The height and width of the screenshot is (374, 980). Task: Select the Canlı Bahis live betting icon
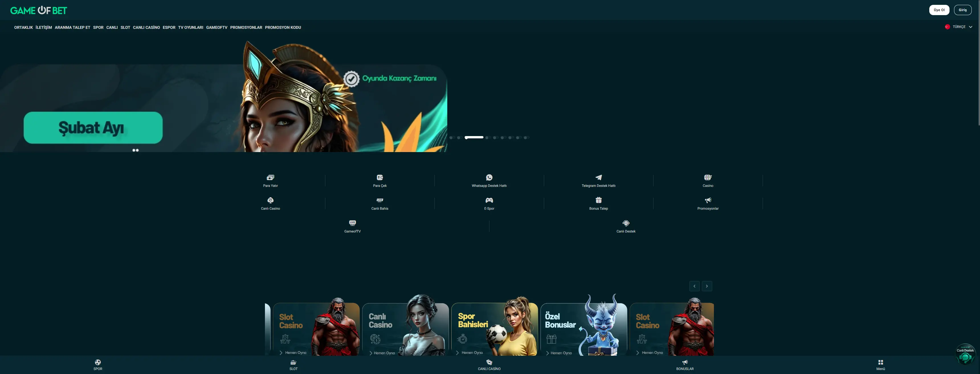pyautogui.click(x=380, y=200)
